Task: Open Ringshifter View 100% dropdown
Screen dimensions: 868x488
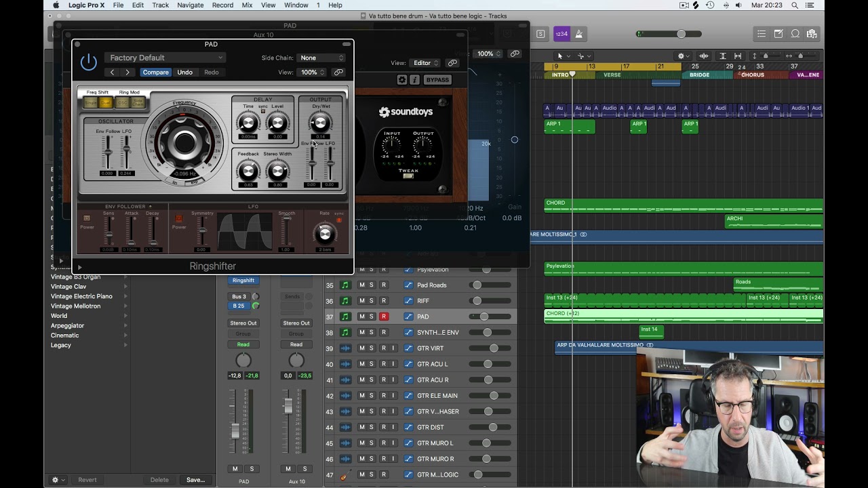Action: coord(313,73)
